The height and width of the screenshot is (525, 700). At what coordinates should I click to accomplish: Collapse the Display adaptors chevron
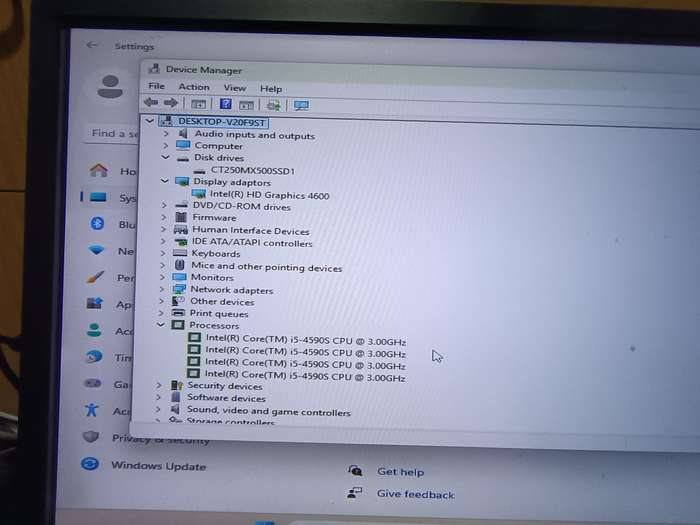pos(165,181)
